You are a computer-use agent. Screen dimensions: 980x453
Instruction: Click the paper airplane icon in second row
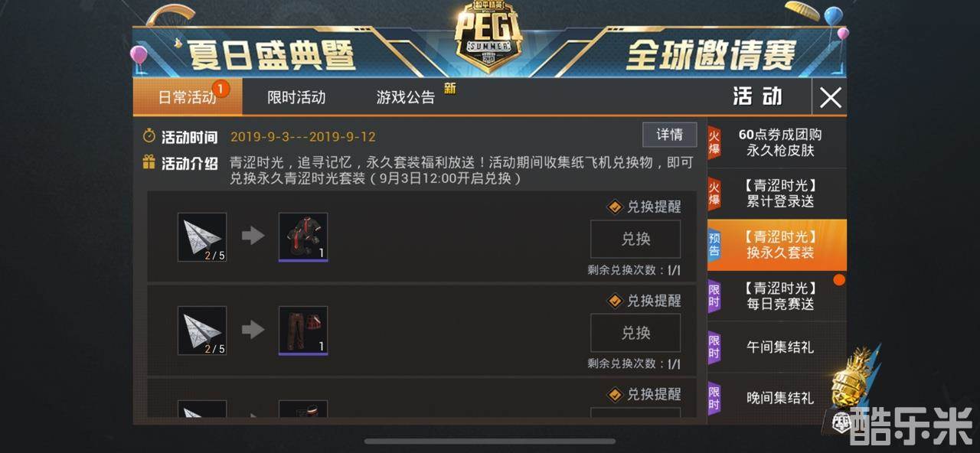point(202,331)
